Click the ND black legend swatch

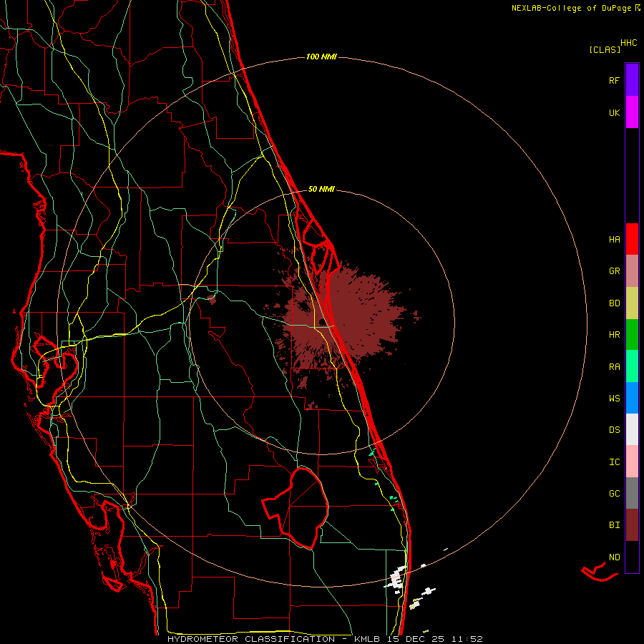(x=632, y=557)
